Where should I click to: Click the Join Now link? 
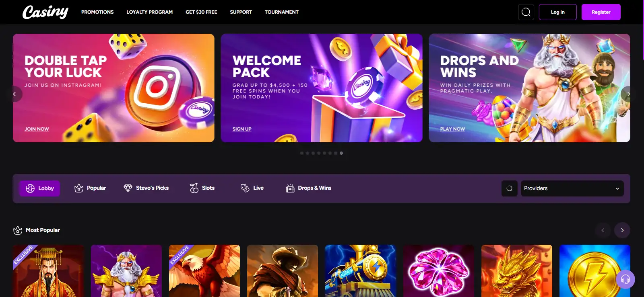coord(37,129)
